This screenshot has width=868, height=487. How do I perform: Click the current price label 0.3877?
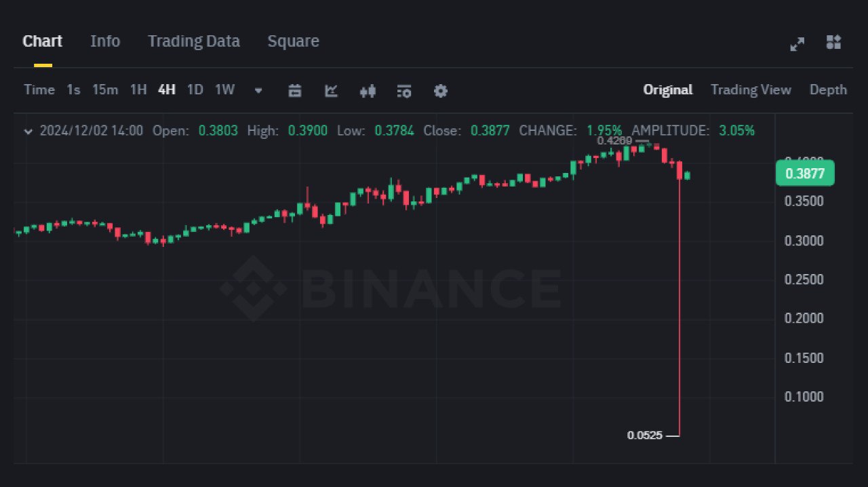(805, 174)
